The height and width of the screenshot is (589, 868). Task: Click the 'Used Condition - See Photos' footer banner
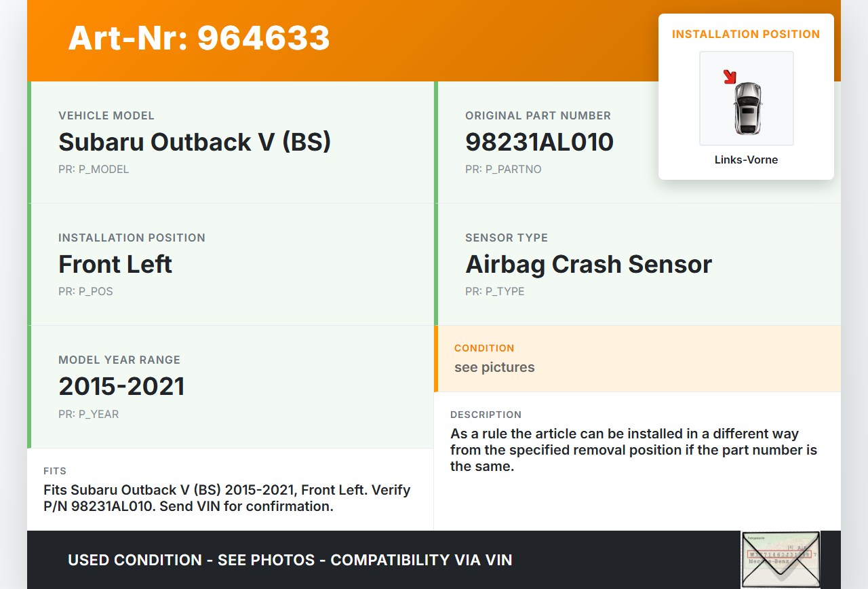click(290, 560)
